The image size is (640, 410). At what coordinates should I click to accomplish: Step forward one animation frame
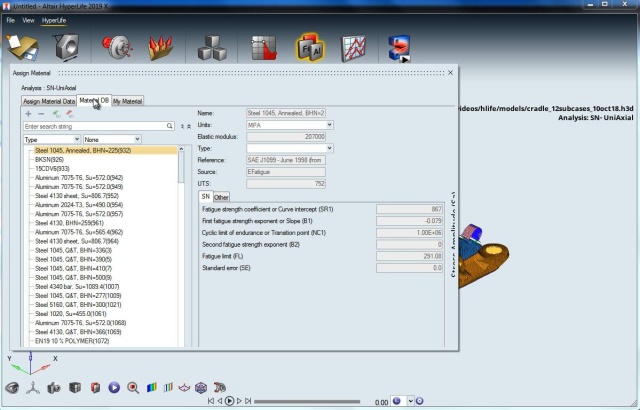click(239, 401)
